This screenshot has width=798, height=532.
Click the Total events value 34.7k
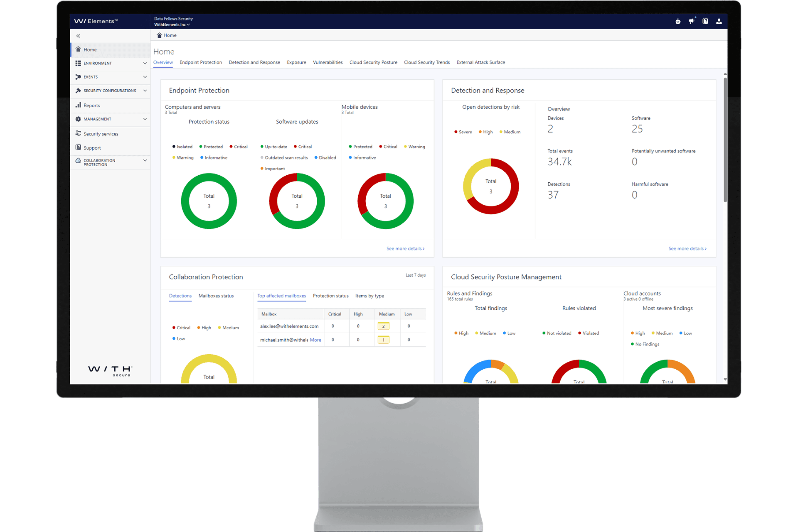(559, 162)
